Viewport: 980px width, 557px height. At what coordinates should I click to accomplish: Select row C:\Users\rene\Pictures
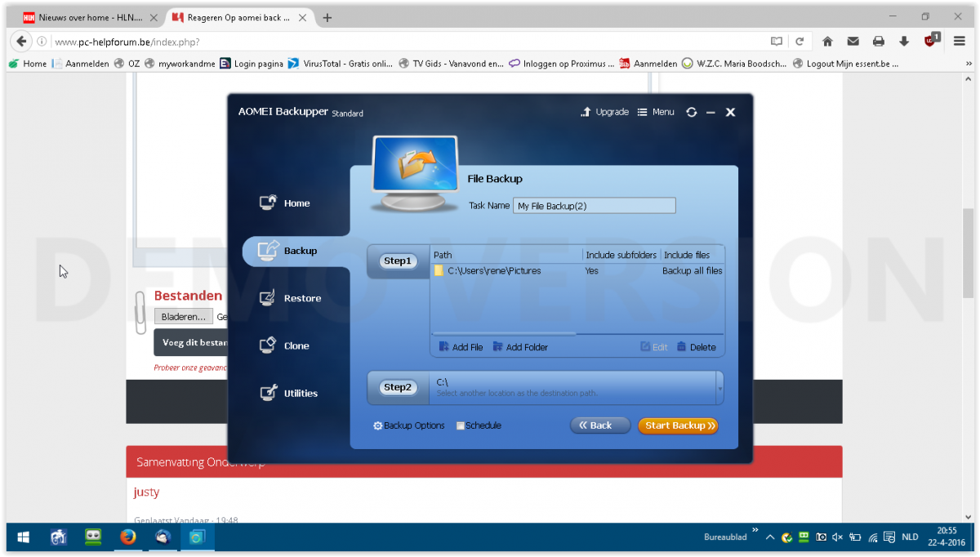577,270
